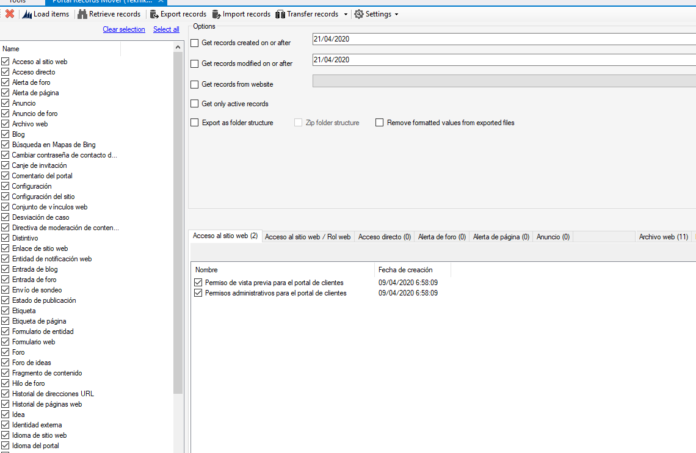Open the 'Archivo web (11)' tab
Screen dimensions: 696x453
[x=662, y=237]
